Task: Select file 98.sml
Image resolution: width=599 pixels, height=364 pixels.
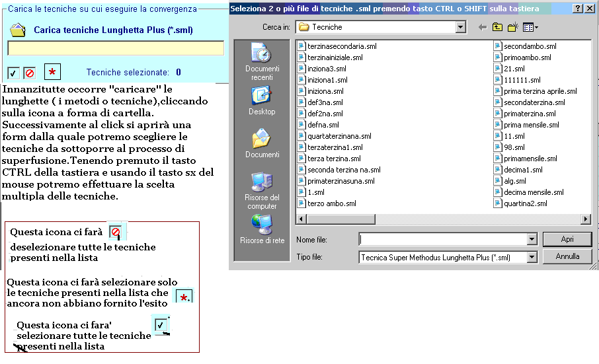Action: pos(510,147)
